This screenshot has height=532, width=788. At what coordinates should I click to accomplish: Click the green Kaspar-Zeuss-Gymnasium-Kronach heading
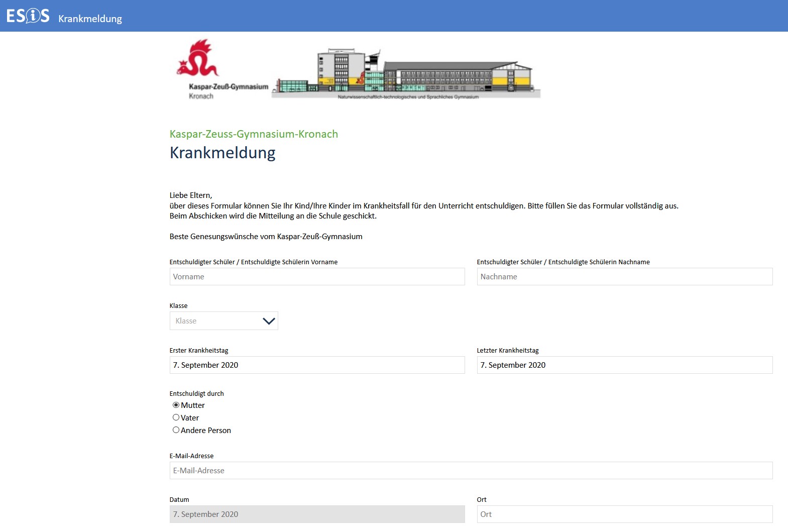click(x=254, y=134)
